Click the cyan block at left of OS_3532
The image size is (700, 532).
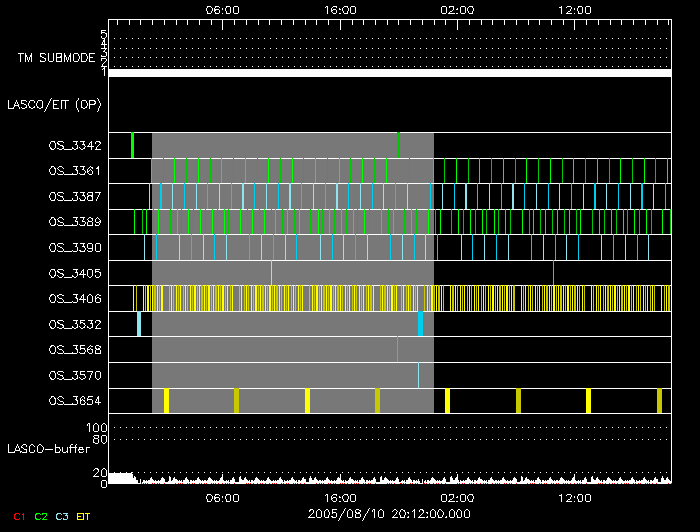(139, 324)
